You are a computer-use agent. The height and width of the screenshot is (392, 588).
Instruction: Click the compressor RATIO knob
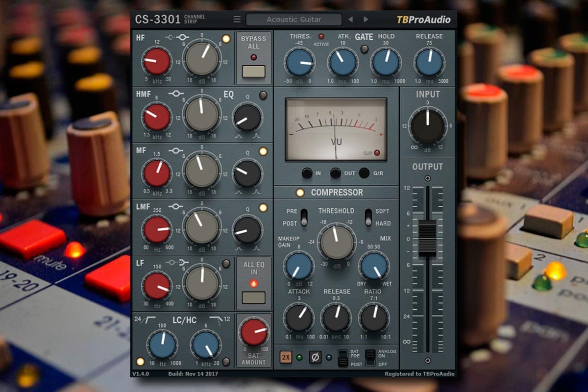click(373, 318)
